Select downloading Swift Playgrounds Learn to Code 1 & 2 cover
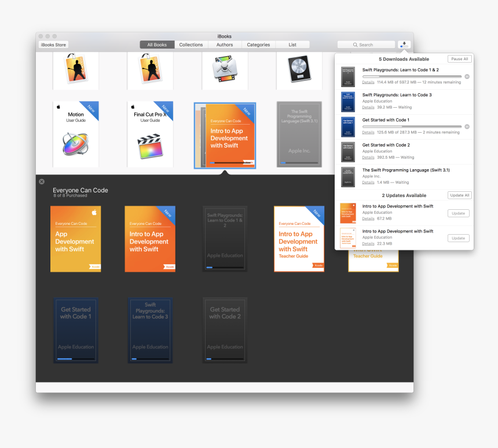This screenshot has height=448, width=498. click(x=225, y=239)
